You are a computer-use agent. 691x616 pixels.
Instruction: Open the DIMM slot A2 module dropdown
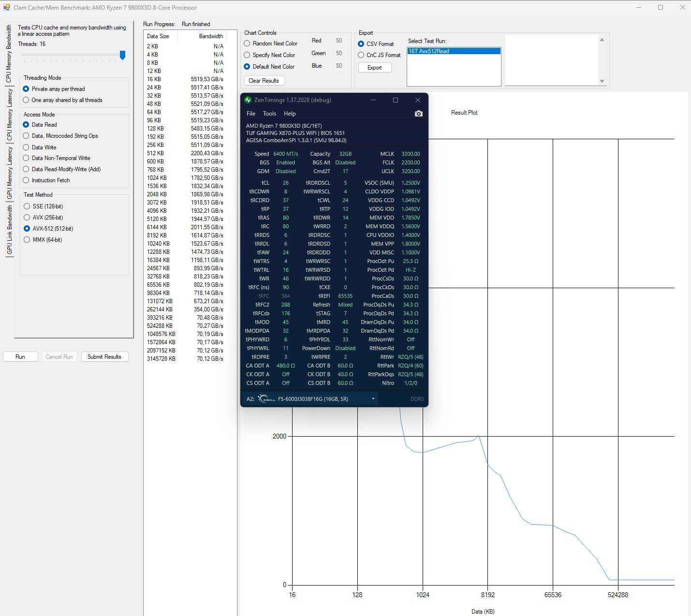pyautogui.click(x=311, y=399)
